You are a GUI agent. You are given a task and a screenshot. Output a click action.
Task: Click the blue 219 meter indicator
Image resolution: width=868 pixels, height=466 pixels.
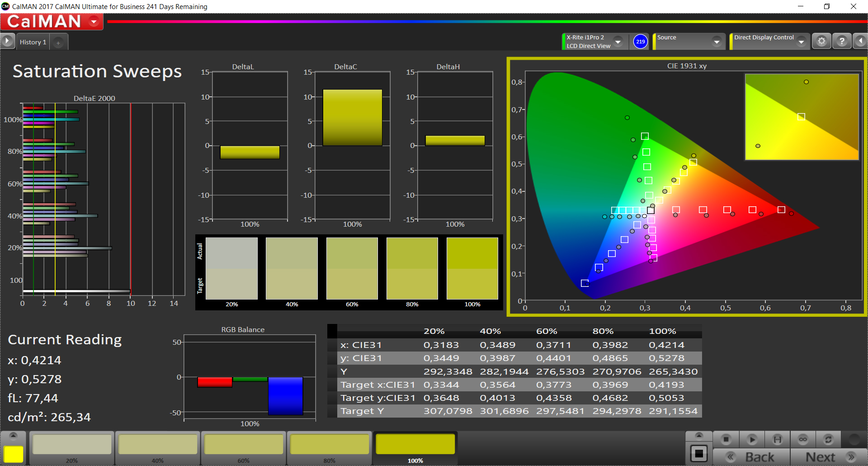click(x=640, y=42)
